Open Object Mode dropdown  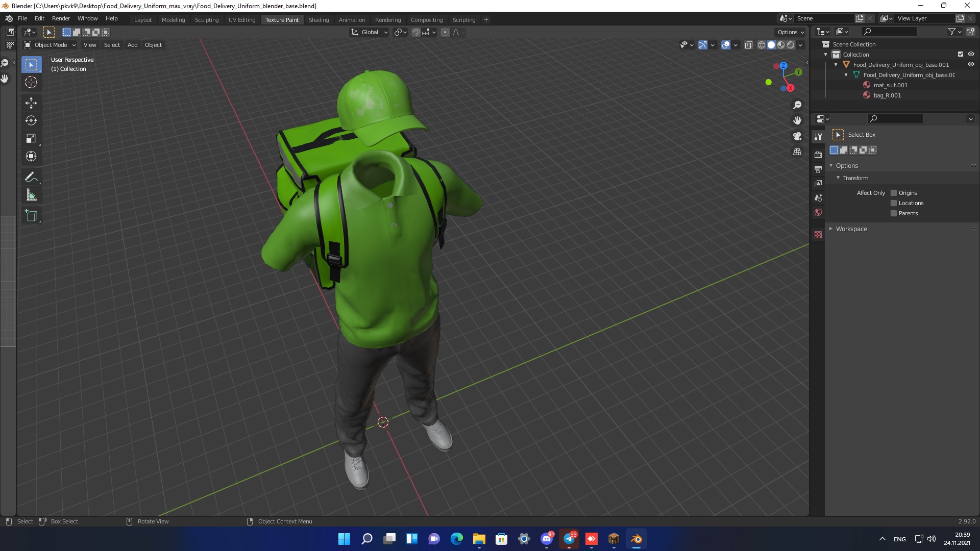tap(50, 45)
